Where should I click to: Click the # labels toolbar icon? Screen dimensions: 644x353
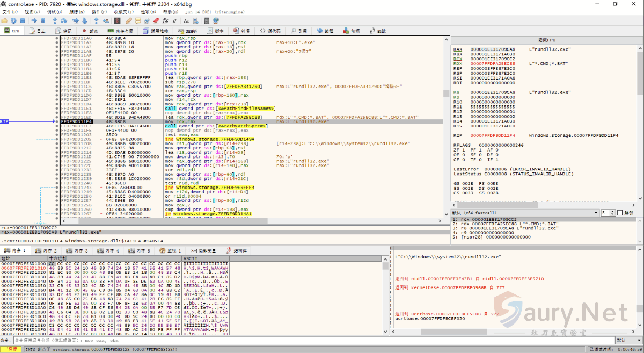[x=174, y=20]
